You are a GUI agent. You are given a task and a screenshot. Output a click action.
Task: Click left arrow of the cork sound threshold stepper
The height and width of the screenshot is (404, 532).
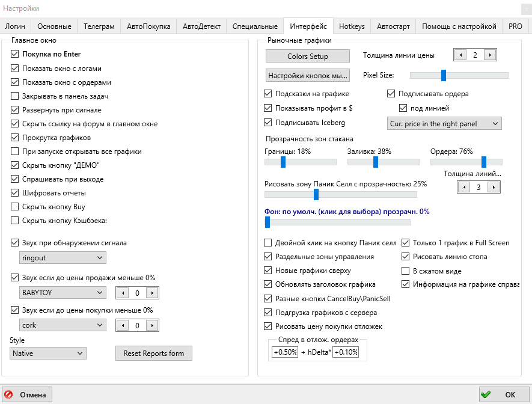[x=123, y=325]
